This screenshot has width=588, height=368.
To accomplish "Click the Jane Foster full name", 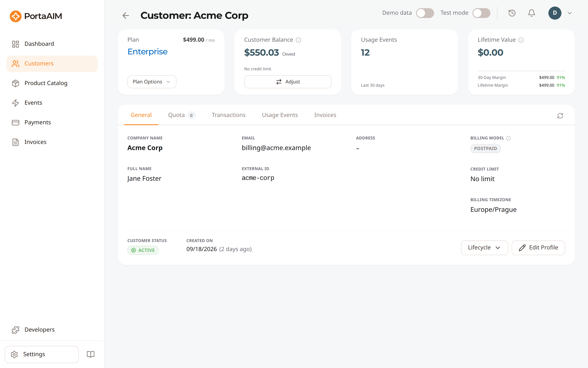I will pyautogui.click(x=144, y=179).
